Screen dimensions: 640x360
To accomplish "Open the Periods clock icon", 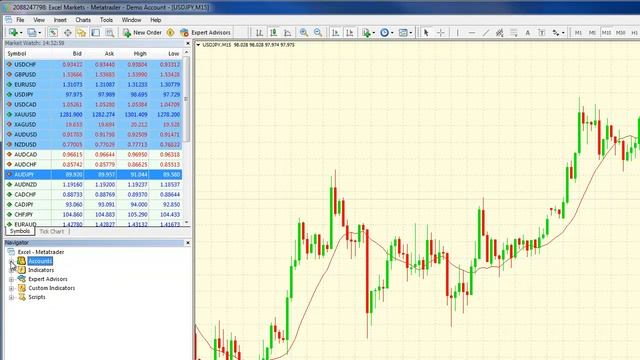I will [384, 32].
